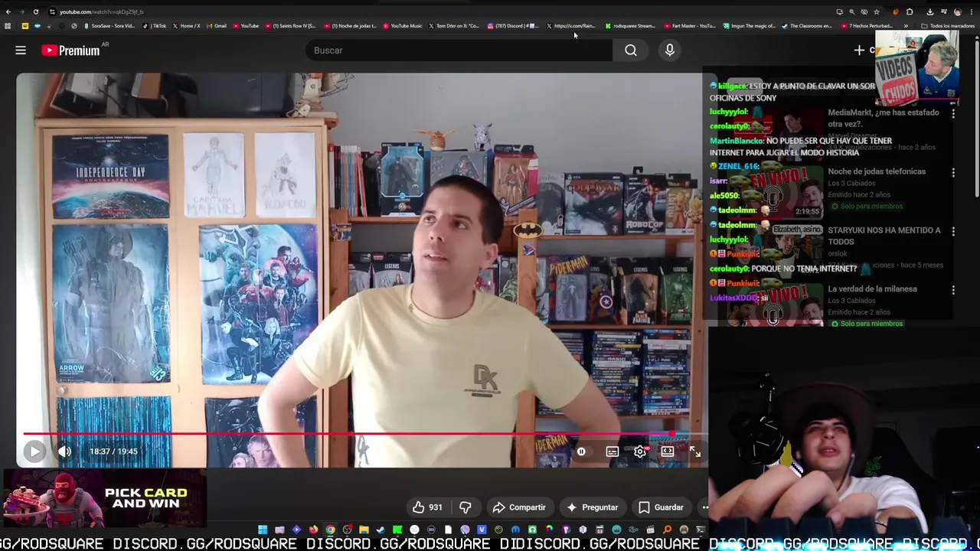Open the browser extensions puzzle icon
The height and width of the screenshot is (551, 980).
coord(910,11)
